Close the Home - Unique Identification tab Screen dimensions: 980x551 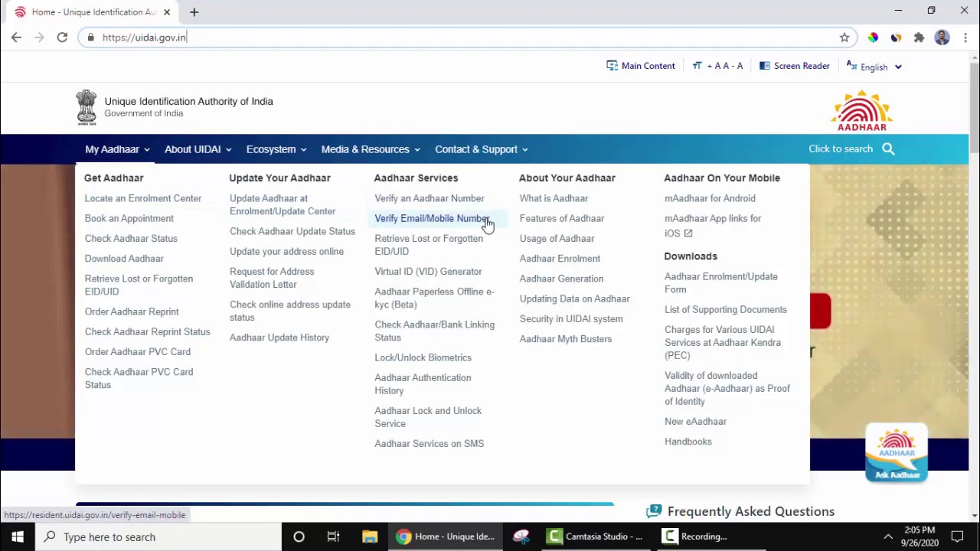click(x=166, y=11)
